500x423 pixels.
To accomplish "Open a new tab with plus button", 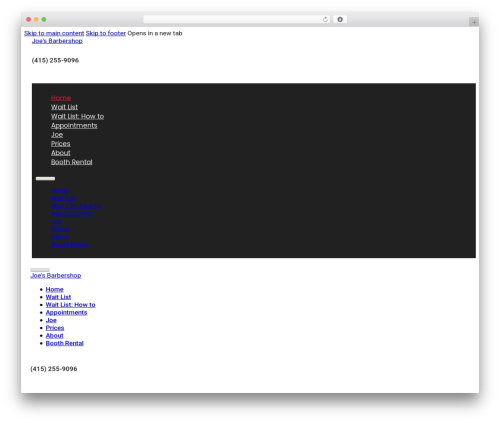I will (474, 22).
